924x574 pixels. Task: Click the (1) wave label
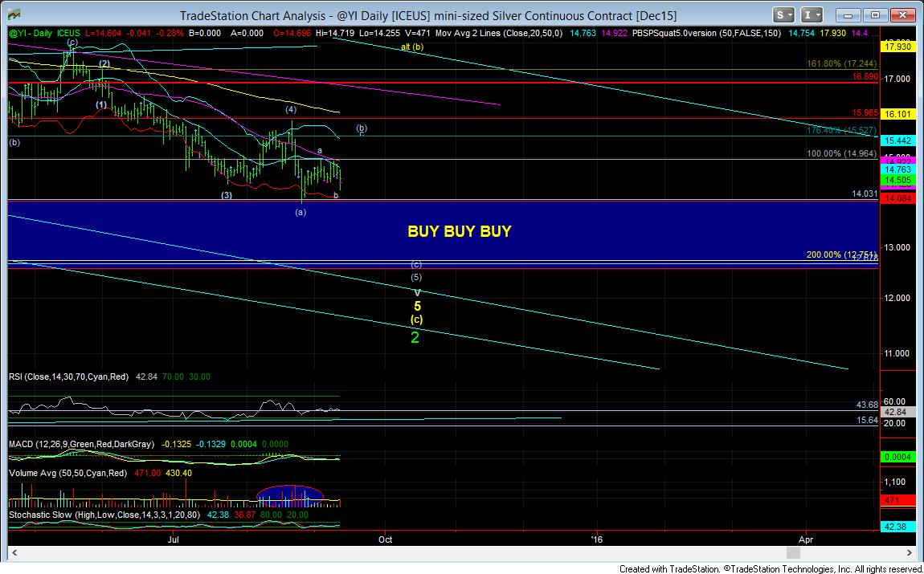(x=102, y=104)
